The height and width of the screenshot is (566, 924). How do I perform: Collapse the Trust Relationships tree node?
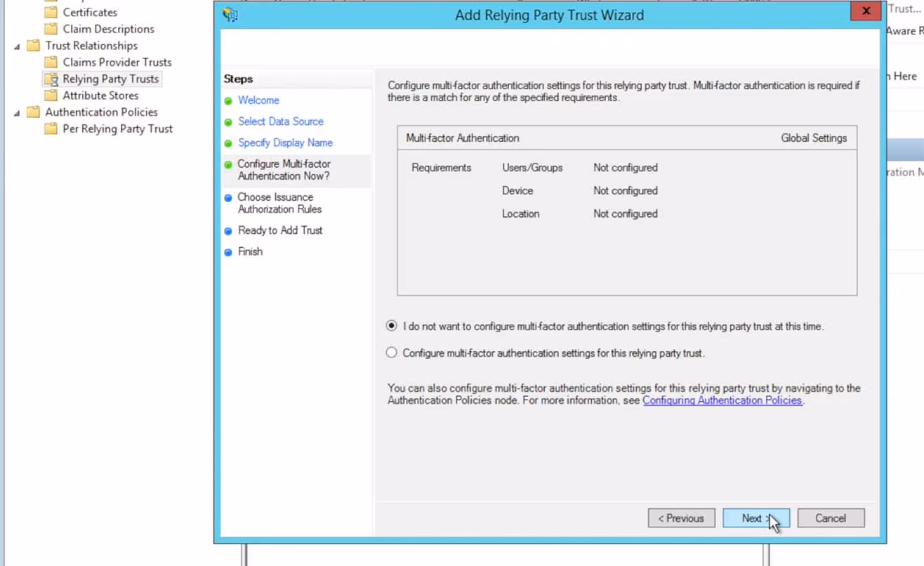pos(17,45)
